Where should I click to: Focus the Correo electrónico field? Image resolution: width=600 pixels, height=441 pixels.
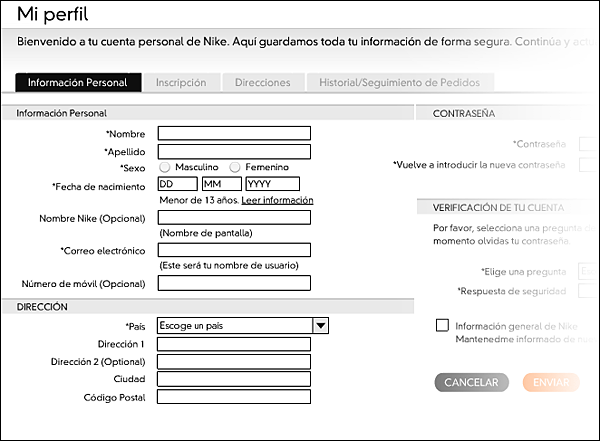[234, 250]
